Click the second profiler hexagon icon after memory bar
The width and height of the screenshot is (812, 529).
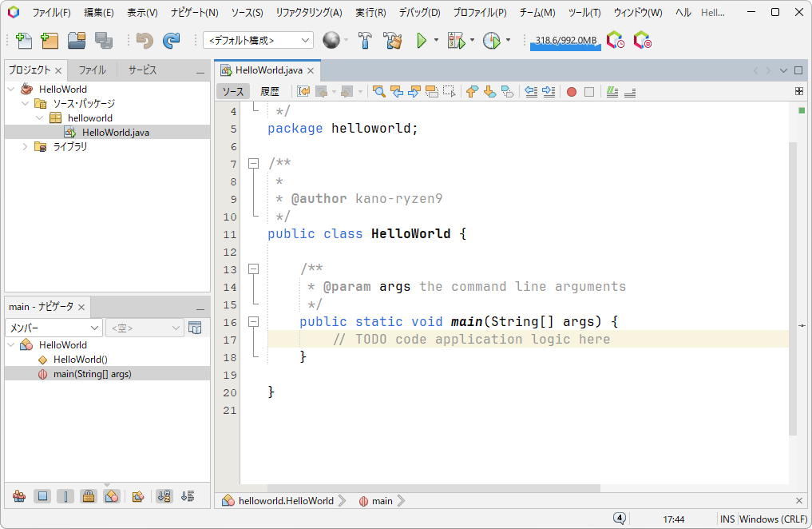coord(642,40)
